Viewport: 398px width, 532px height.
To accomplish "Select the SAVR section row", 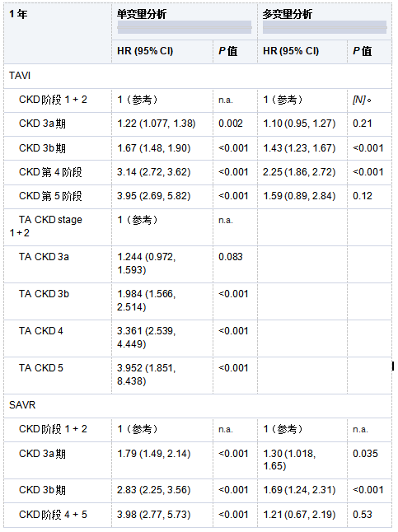I will [198, 405].
